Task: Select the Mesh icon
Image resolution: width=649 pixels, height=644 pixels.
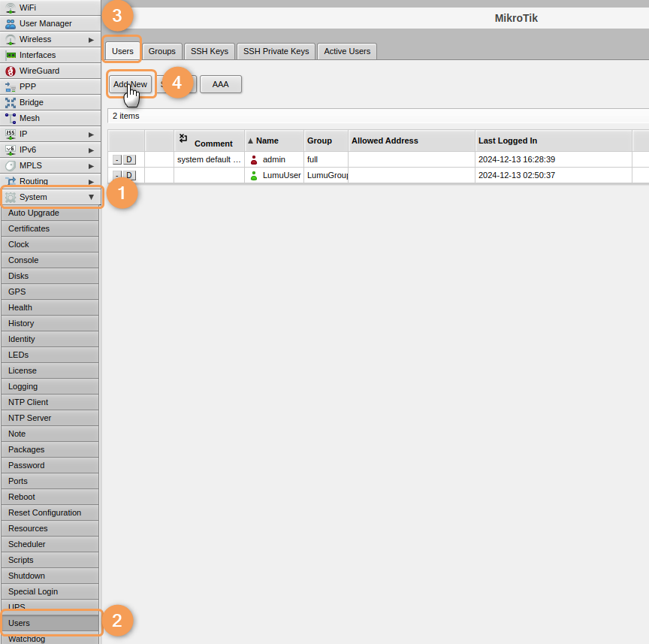Action: click(11, 118)
